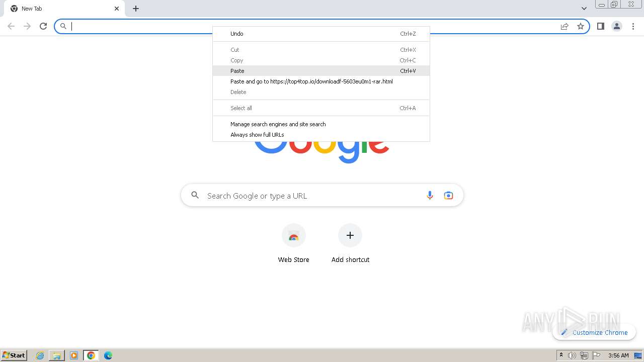Choose Copy from the context menu

coord(321,60)
